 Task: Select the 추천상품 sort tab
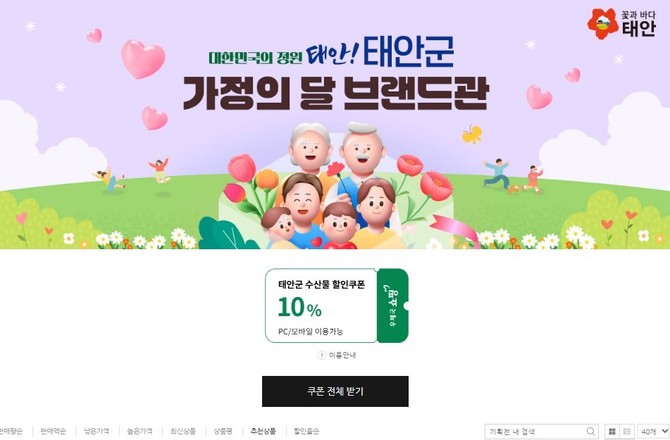tap(263, 431)
